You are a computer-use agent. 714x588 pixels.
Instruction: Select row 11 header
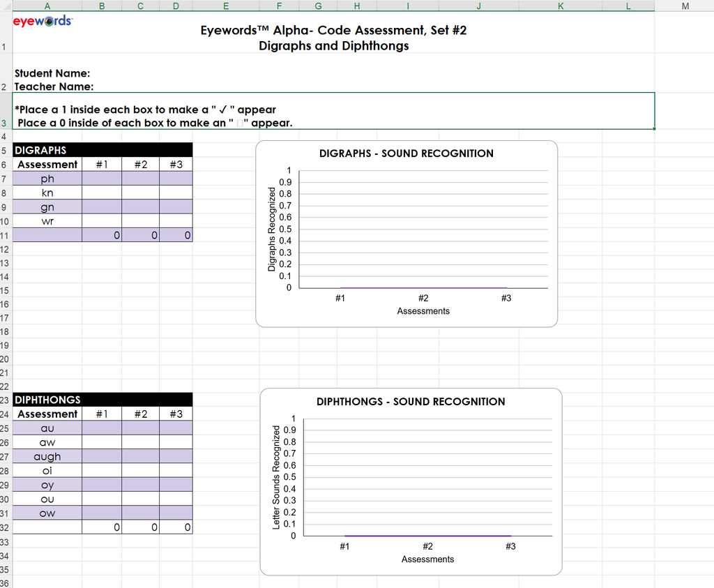(x=5, y=236)
